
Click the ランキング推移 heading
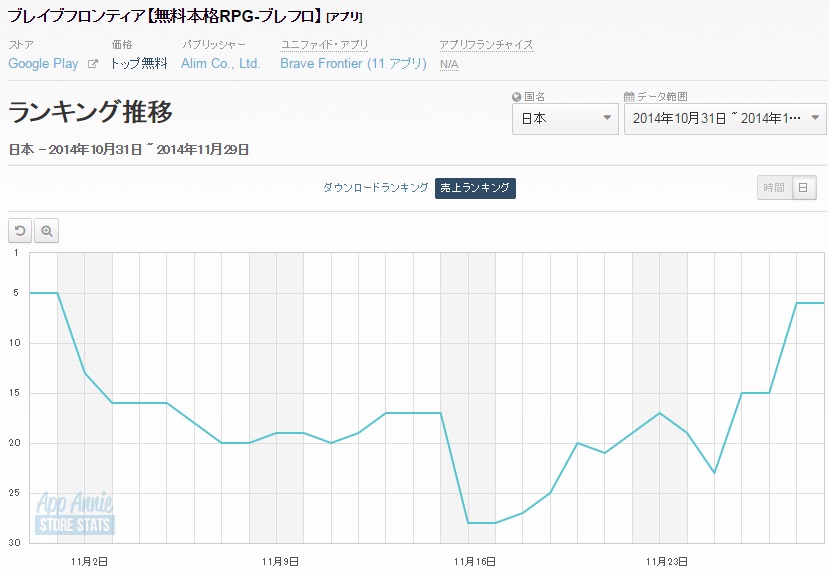click(90, 112)
